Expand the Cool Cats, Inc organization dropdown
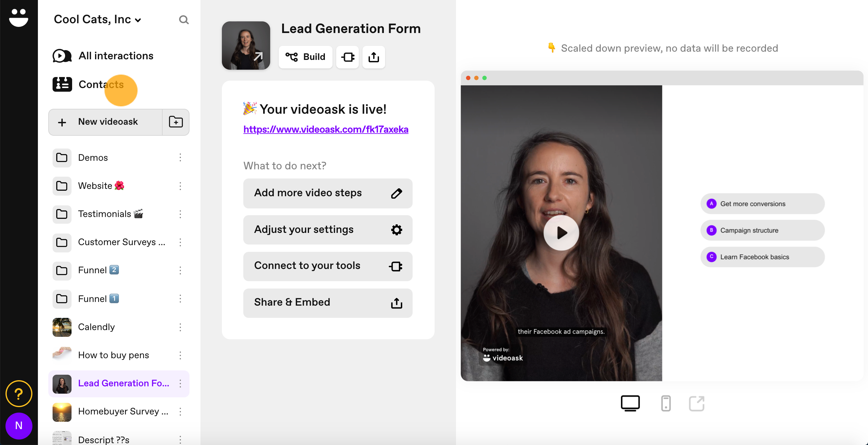Screen dimensions: 868x445 click(x=97, y=20)
